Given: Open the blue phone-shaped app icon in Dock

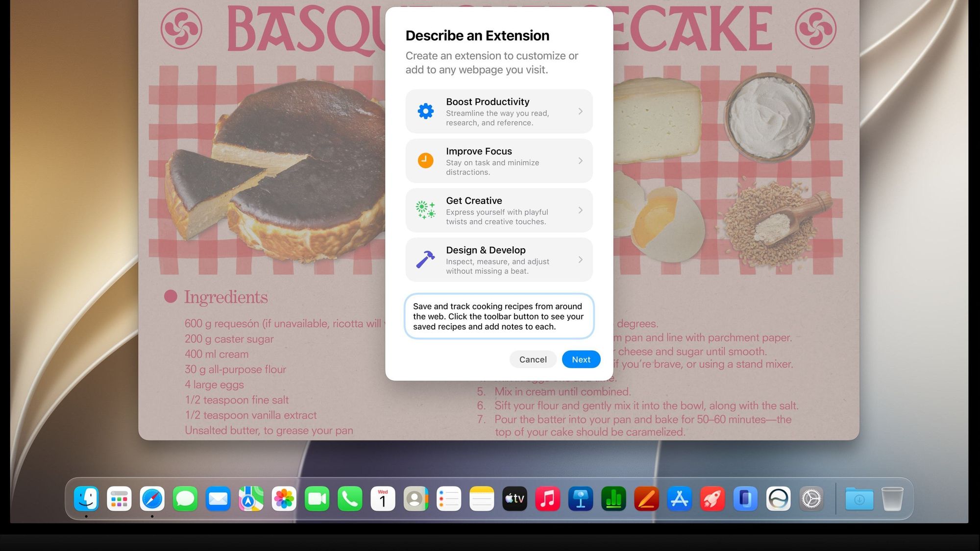Looking at the screenshot, I should 745,499.
